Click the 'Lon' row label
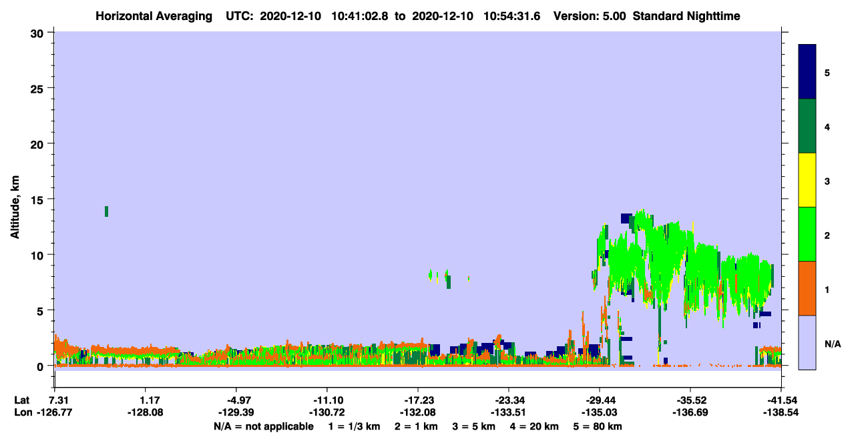This screenshot has width=868, height=445. pos(23,412)
